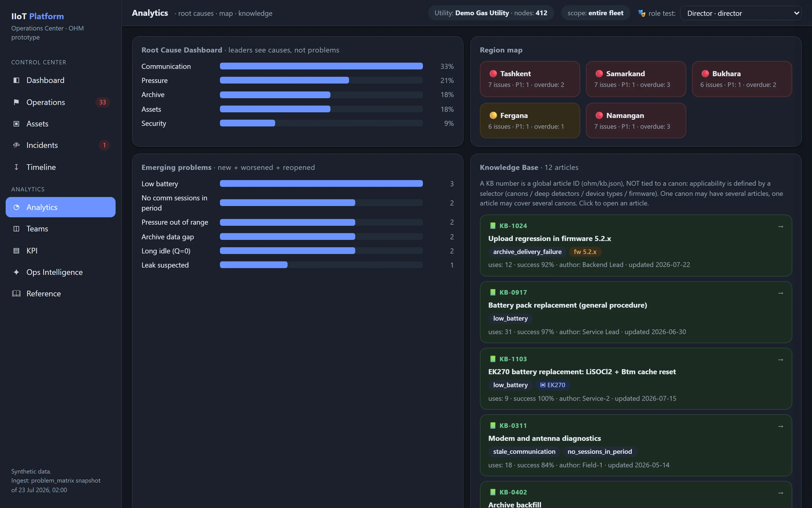
Task: Click the KPI list icon
Action: 16,251
